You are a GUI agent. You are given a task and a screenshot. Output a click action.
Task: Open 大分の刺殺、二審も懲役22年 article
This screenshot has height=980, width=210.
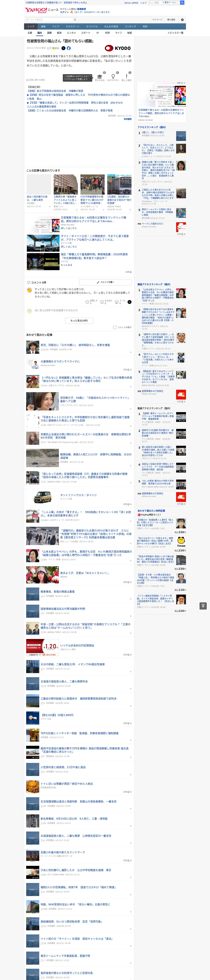[72, 664]
